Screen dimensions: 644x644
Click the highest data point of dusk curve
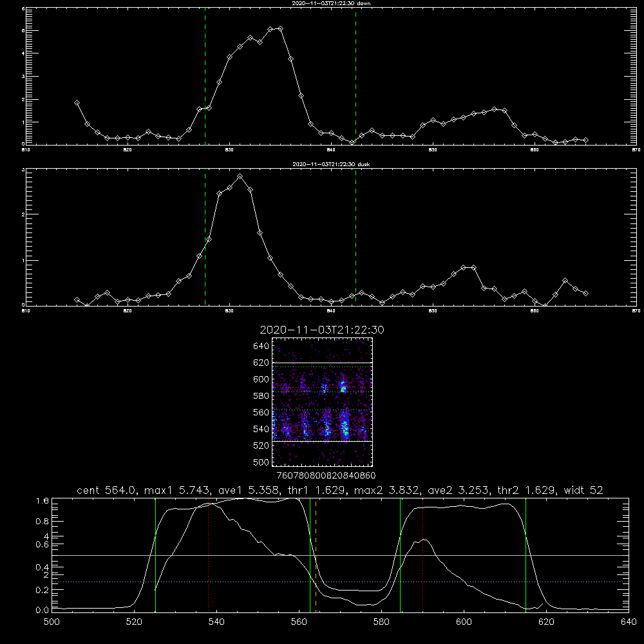click(x=240, y=176)
